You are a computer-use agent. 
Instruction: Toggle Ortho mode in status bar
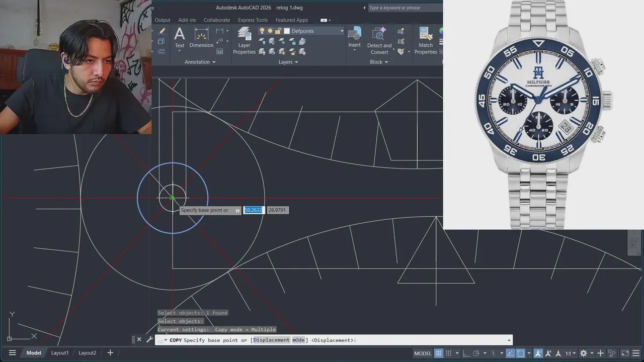coord(466,353)
